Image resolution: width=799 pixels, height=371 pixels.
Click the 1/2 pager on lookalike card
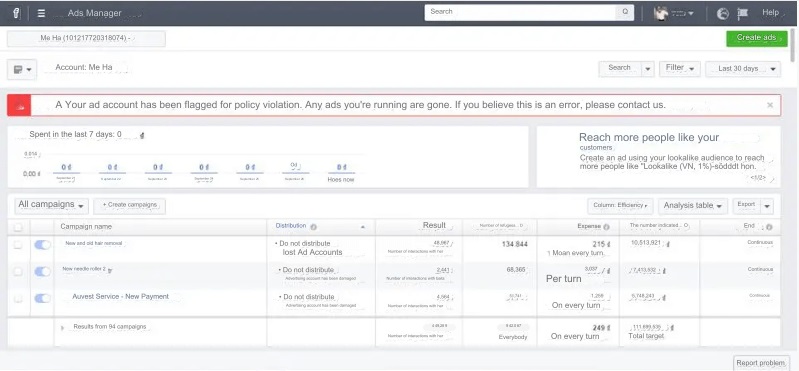tap(758, 177)
